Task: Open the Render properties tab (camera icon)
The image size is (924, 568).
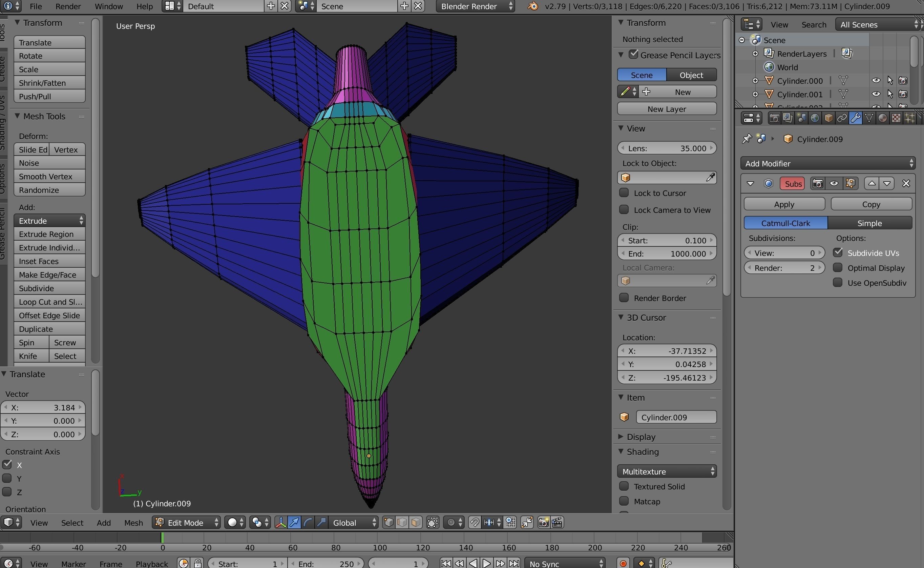Action: click(x=774, y=118)
